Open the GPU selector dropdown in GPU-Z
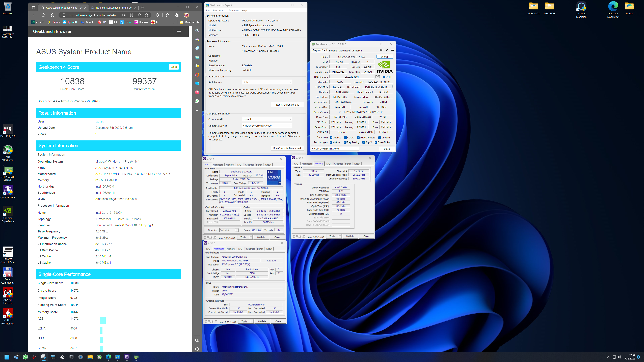 335,149
